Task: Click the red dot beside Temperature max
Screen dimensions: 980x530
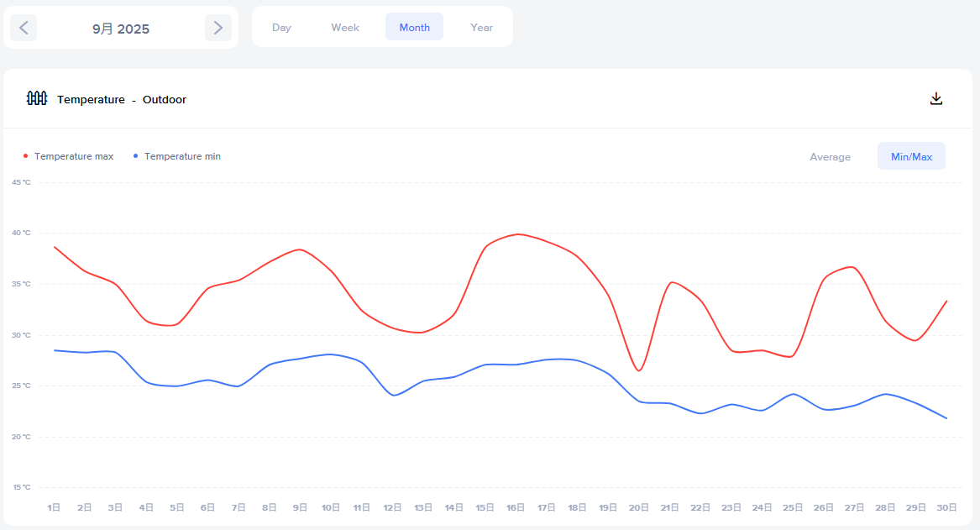Action: pos(25,156)
